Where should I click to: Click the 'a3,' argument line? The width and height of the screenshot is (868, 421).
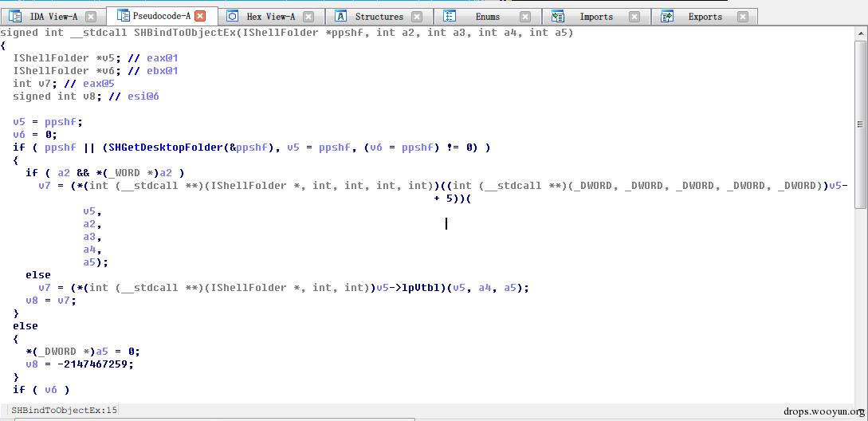(x=92, y=237)
